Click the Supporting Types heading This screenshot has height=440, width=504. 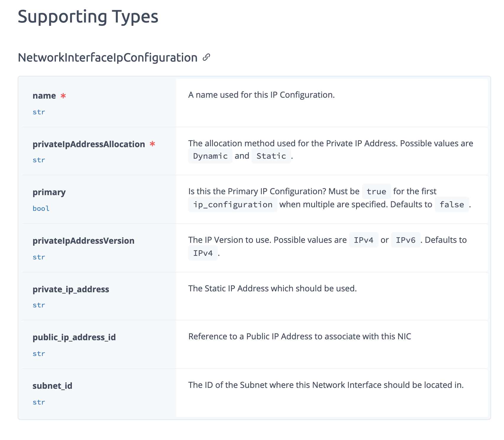[x=88, y=17]
